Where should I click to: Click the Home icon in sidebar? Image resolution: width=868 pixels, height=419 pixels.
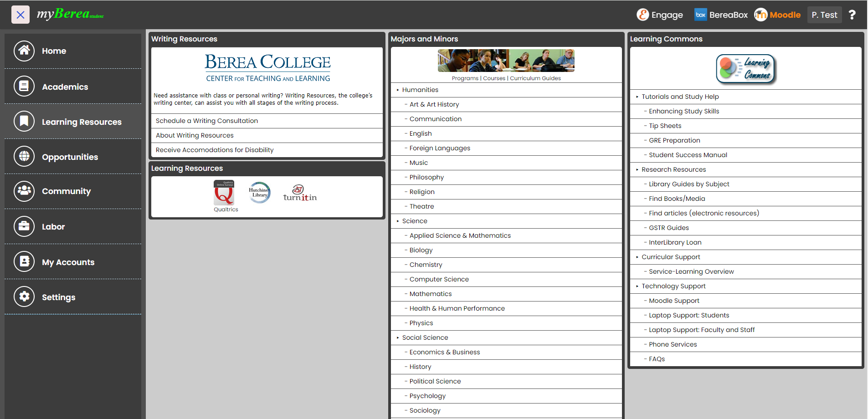click(24, 51)
